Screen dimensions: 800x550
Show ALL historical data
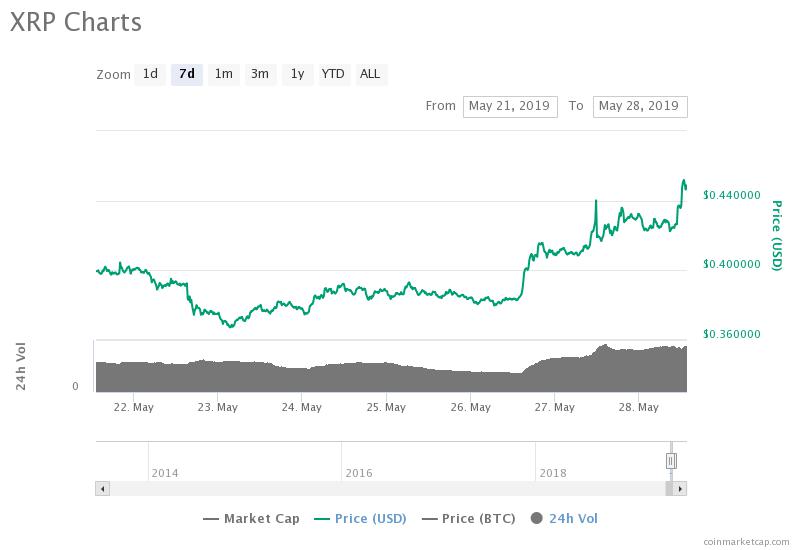pyautogui.click(x=370, y=74)
